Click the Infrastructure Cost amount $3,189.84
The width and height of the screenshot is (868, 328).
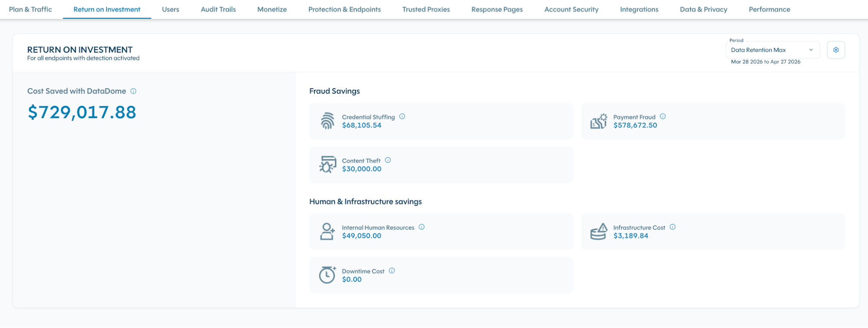pyautogui.click(x=631, y=236)
